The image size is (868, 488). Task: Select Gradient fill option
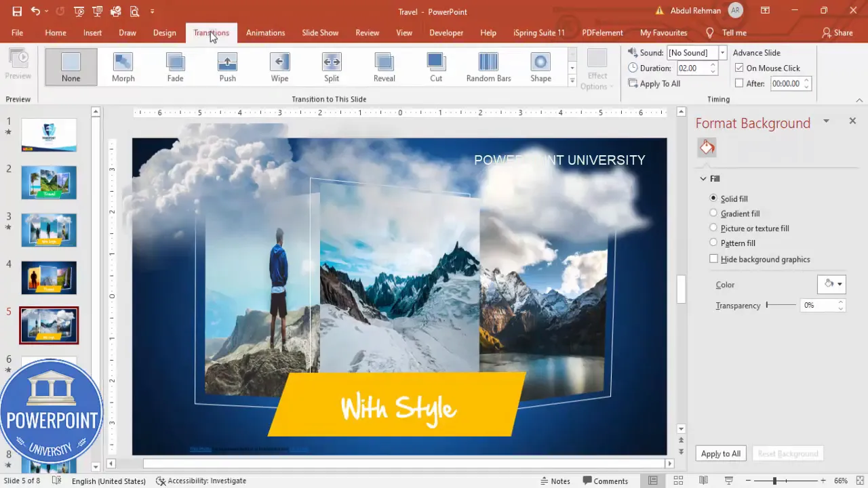point(713,213)
